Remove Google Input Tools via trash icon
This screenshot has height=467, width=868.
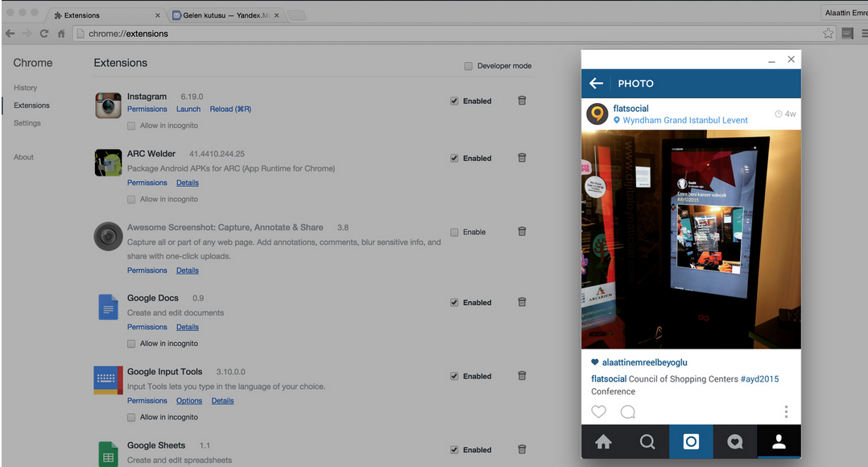[x=522, y=376]
